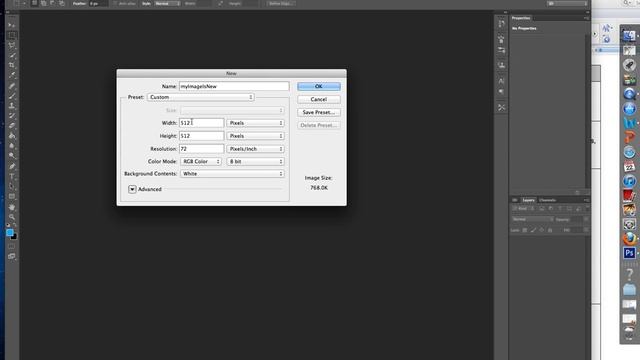Screen dimensions: 640x360
Task: Open the Color Mode RGB Color dropdown
Action: tap(201, 162)
